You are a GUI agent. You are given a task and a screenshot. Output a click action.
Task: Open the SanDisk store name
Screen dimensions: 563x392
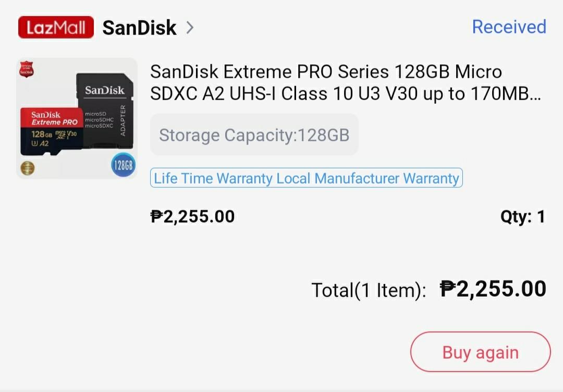click(139, 28)
